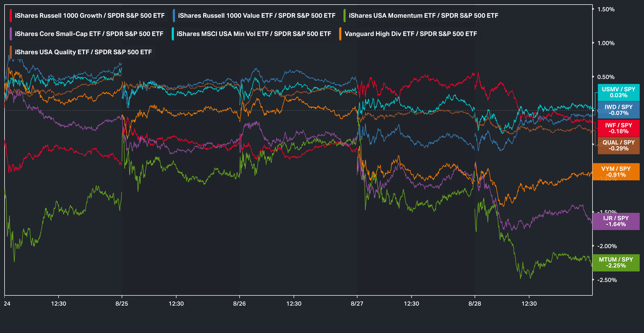Click the 12:30 time label after 8/28
This screenshot has width=644, height=333.
pyautogui.click(x=529, y=304)
